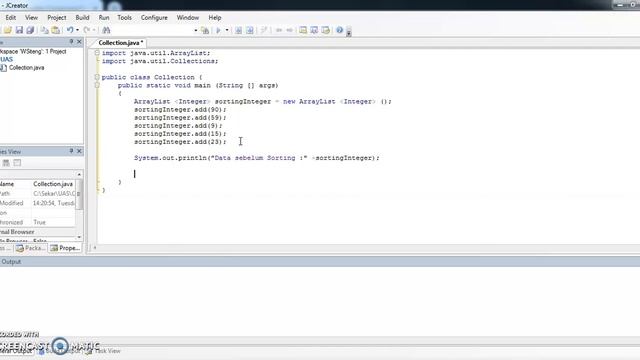
Task: Click the sortingInteger.add(90) code line
Action: (x=180, y=109)
